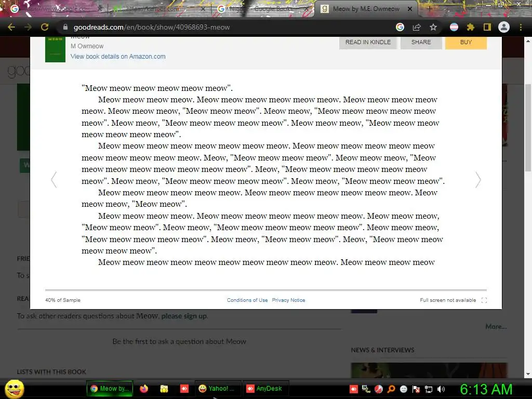This screenshot has width=532, height=399.
Task: Toggle the Chrome side panel
Action: [487, 27]
